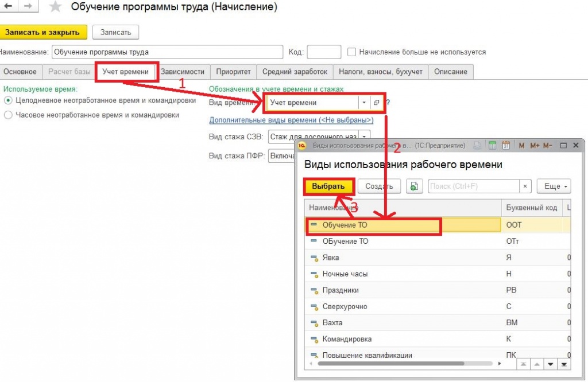The width and height of the screenshot is (588, 382).
Task: Switch to the Зависимости tab
Action: 183,72
